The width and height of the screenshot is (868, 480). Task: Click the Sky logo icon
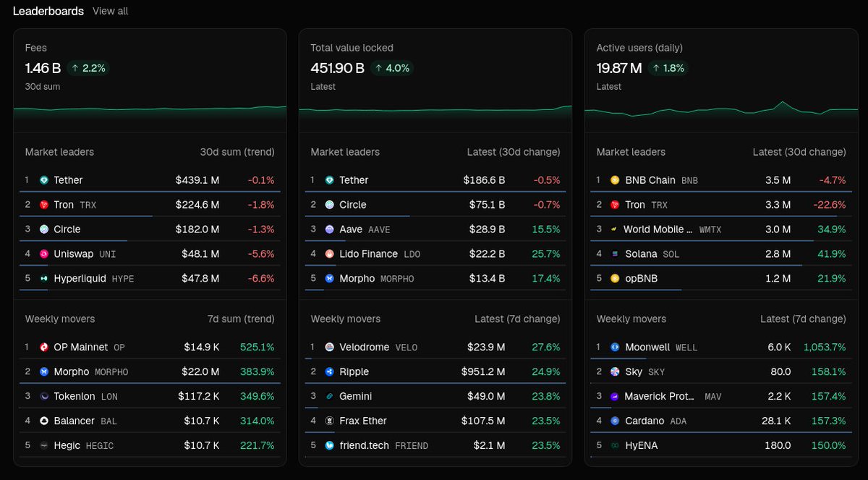616,372
